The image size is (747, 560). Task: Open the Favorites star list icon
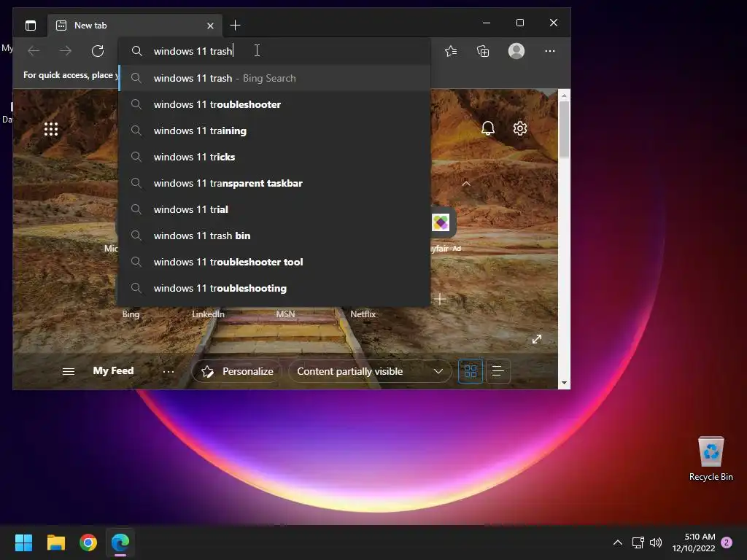coord(451,51)
